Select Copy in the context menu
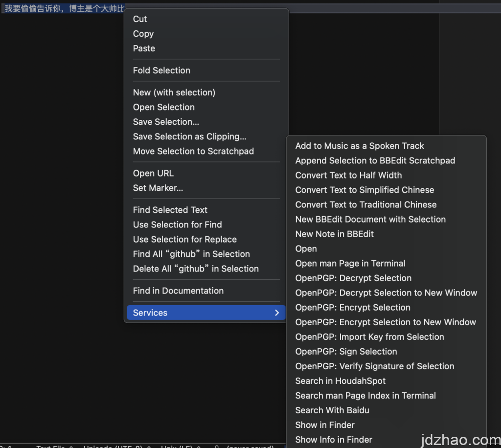Screen dimensions: 501x448 click(143, 34)
